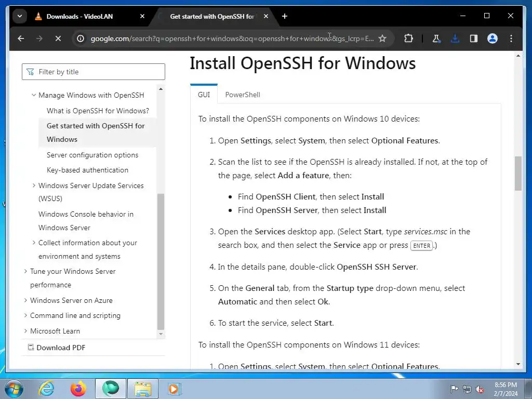Click the Filter by title field
Screen dimensions: 532x399
click(x=94, y=72)
